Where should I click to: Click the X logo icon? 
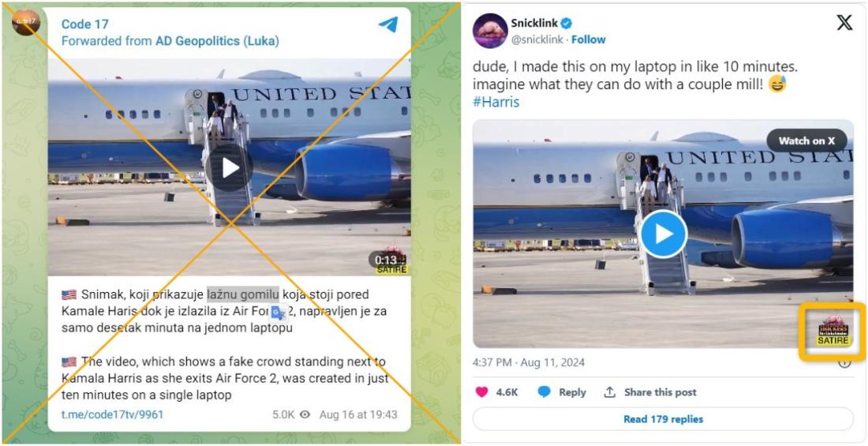tap(844, 23)
